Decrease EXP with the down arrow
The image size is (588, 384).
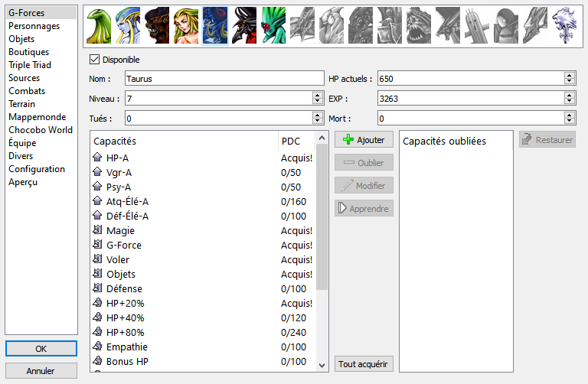(570, 101)
